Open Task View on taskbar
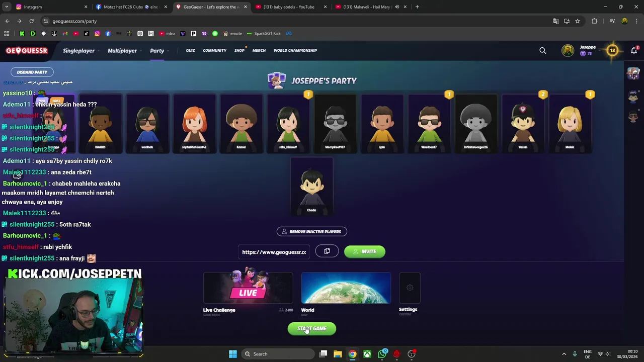 (x=323, y=354)
